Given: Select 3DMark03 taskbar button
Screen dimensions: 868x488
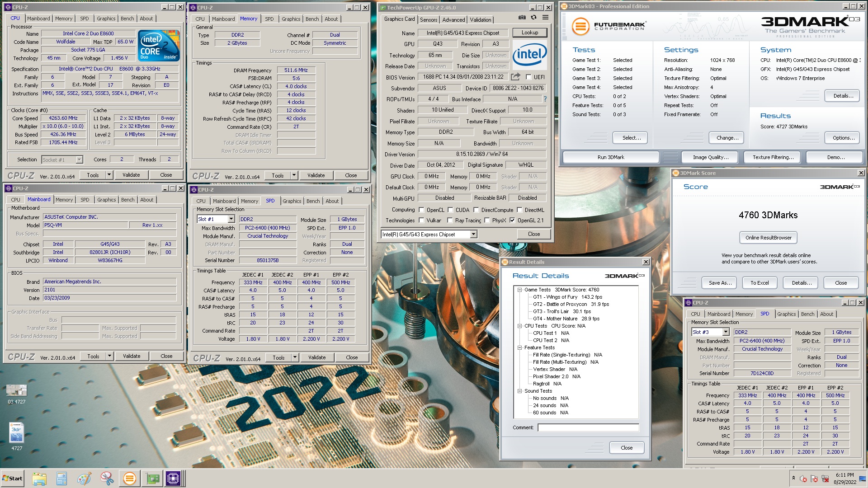Looking at the screenshot, I should click(x=129, y=479).
